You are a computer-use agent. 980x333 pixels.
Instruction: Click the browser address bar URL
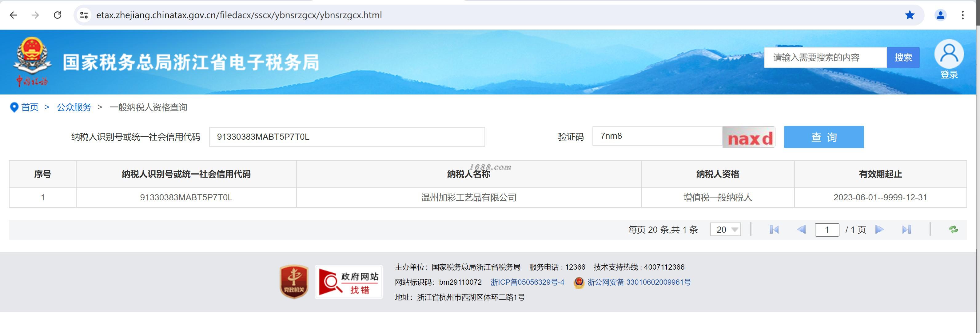click(x=239, y=15)
